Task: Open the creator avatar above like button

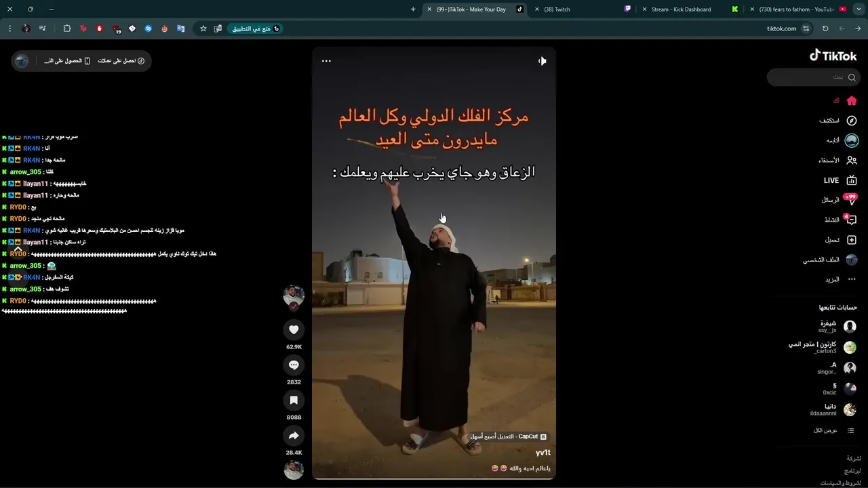Action: pos(294,296)
